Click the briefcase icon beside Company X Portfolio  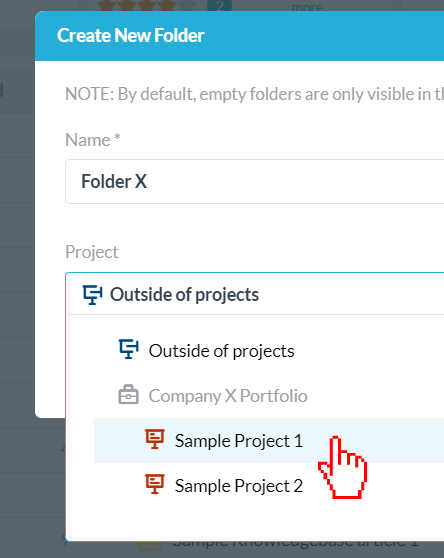pyautogui.click(x=128, y=394)
